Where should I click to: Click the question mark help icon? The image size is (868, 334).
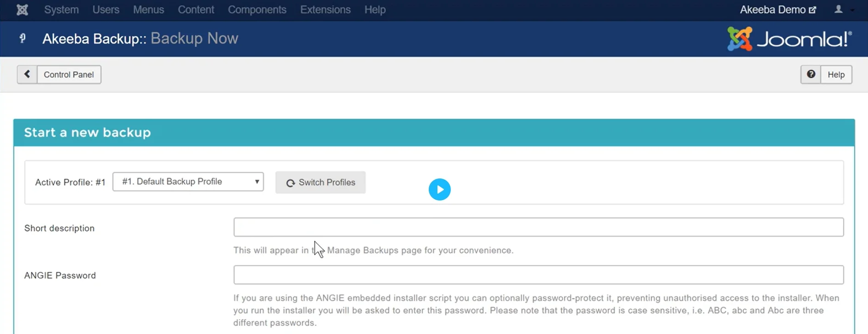pyautogui.click(x=811, y=74)
